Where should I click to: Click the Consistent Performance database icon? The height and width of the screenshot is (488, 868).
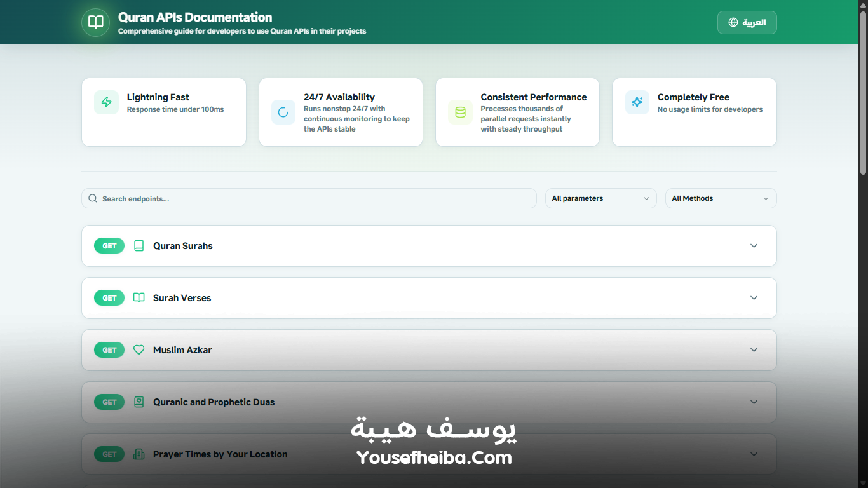(x=459, y=112)
